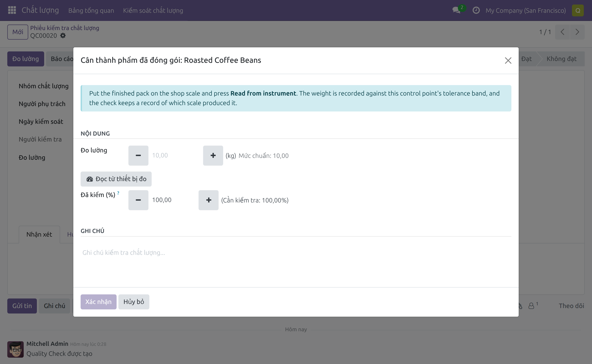Open the activities clock icon

tap(476, 10)
